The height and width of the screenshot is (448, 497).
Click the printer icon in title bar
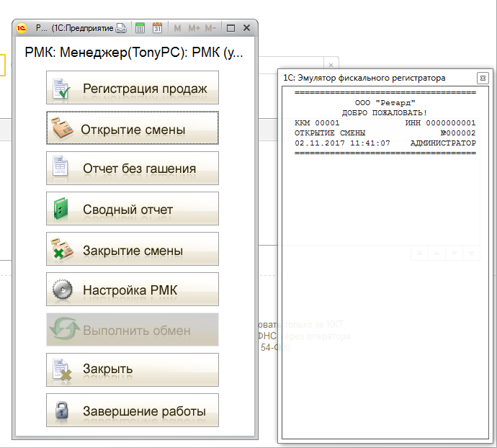click(121, 28)
